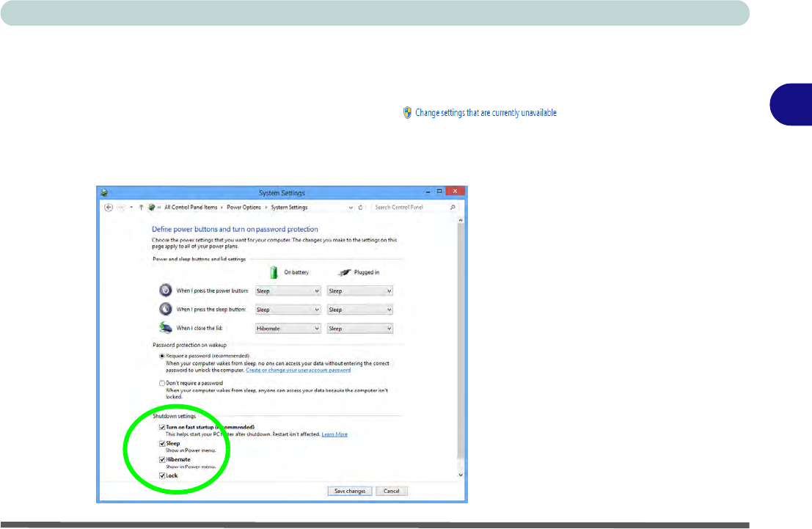Click the search magnifier icon
The height and width of the screenshot is (529, 812).
pyautogui.click(x=453, y=207)
